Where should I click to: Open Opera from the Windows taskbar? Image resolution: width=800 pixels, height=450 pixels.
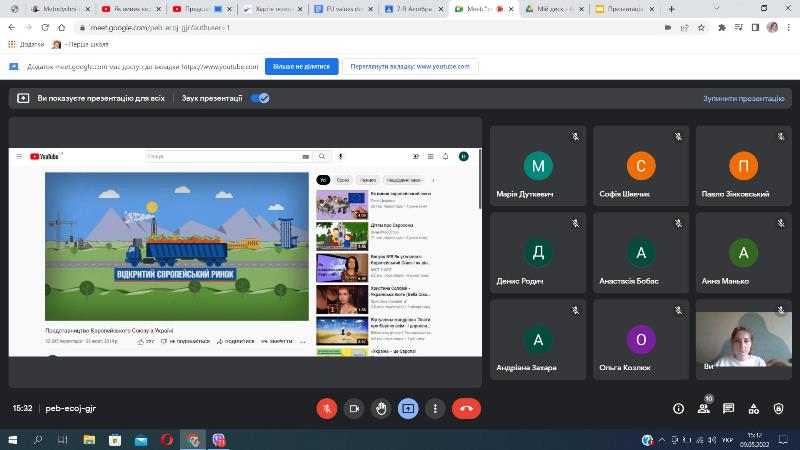(x=166, y=439)
